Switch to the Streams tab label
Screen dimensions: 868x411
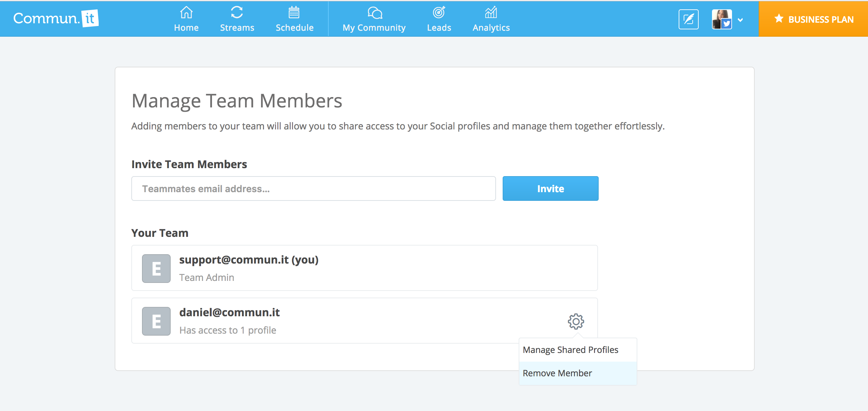(237, 28)
